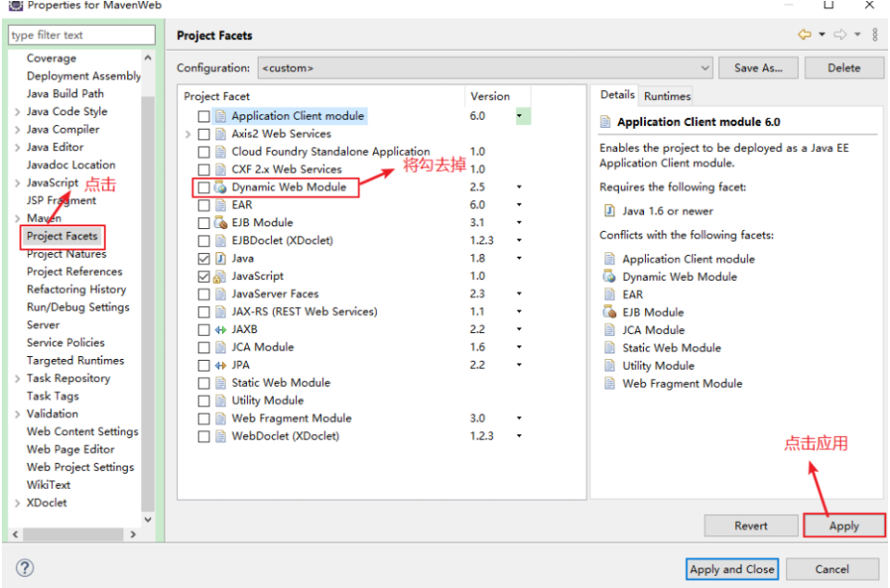Uncheck the Java facet checkbox
The image size is (890, 588).
[x=203, y=259]
